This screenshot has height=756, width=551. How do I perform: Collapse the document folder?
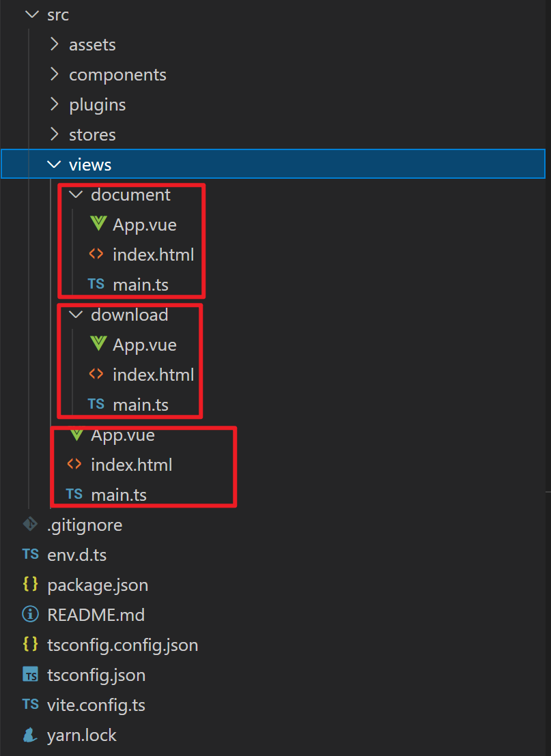click(x=75, y=195)
